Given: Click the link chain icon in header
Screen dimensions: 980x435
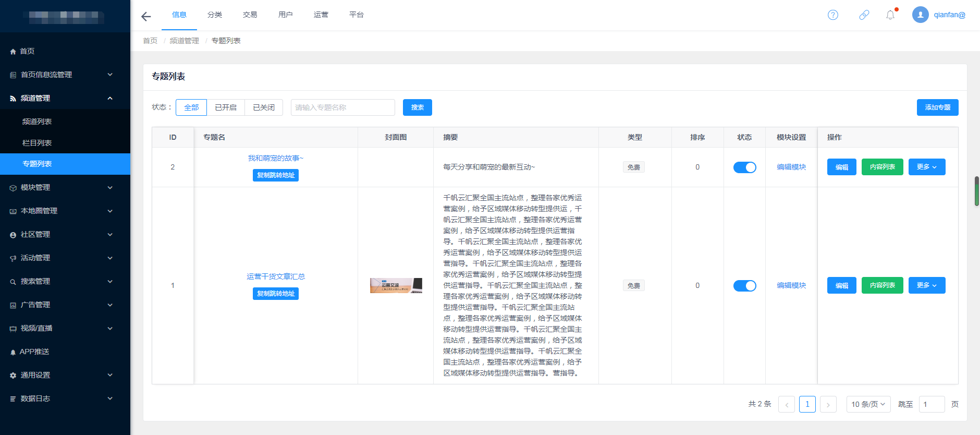Looking at the screenshot, I should [864, 15].
